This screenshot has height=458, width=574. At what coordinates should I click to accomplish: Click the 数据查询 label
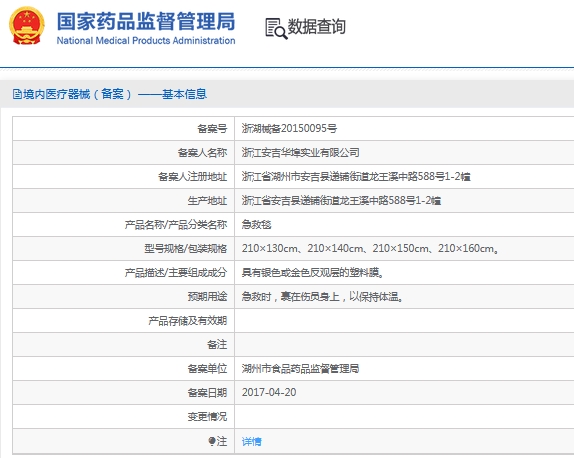pos(317,26)
